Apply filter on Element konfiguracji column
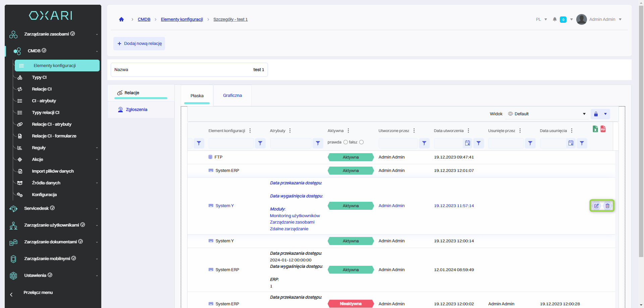The width and height of the screenshot is (644, 308). (260, 143)
